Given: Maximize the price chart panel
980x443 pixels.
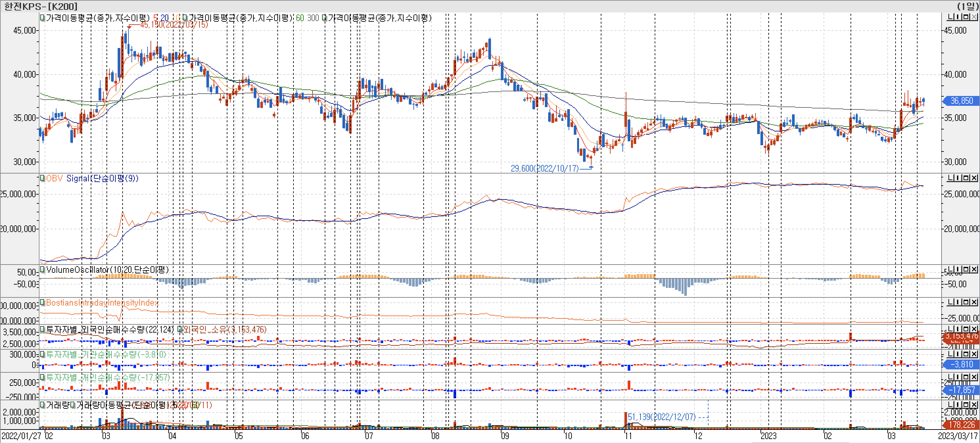Looking at the screenshot, I should [966, 17].
